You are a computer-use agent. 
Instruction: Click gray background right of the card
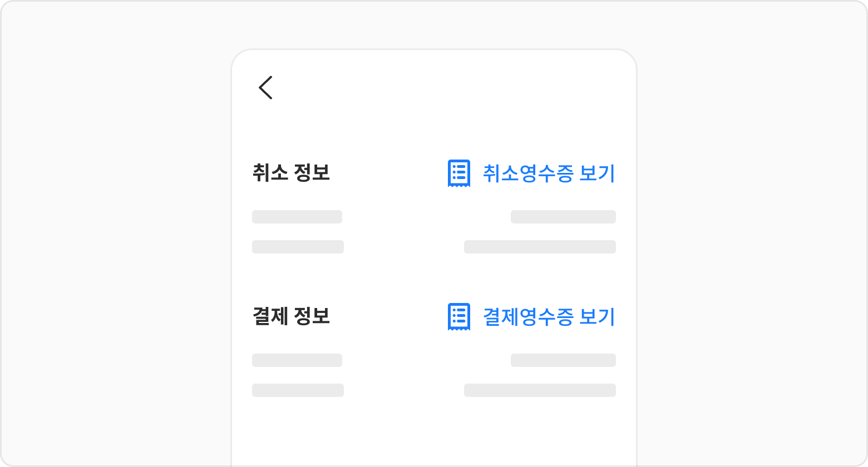[x=751, y=233]
